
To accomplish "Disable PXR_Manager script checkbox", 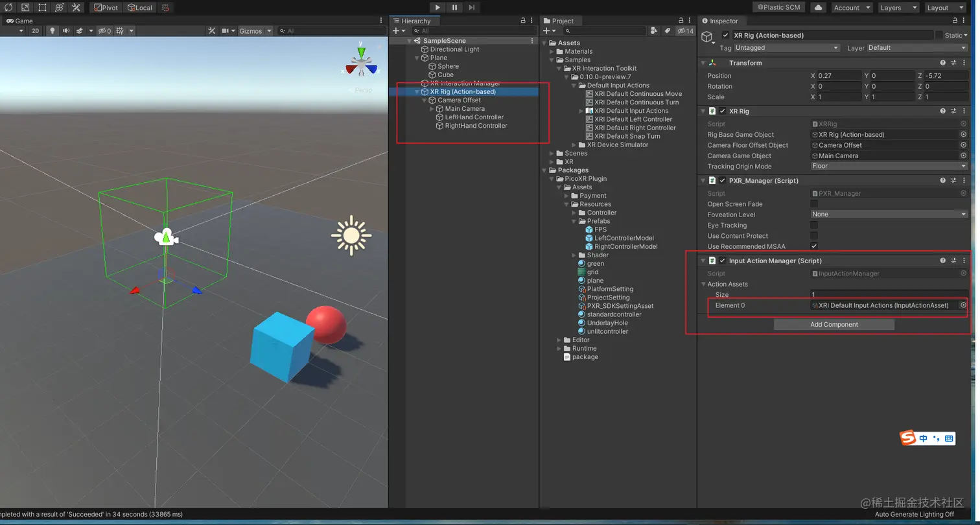I will pos(722,180).
